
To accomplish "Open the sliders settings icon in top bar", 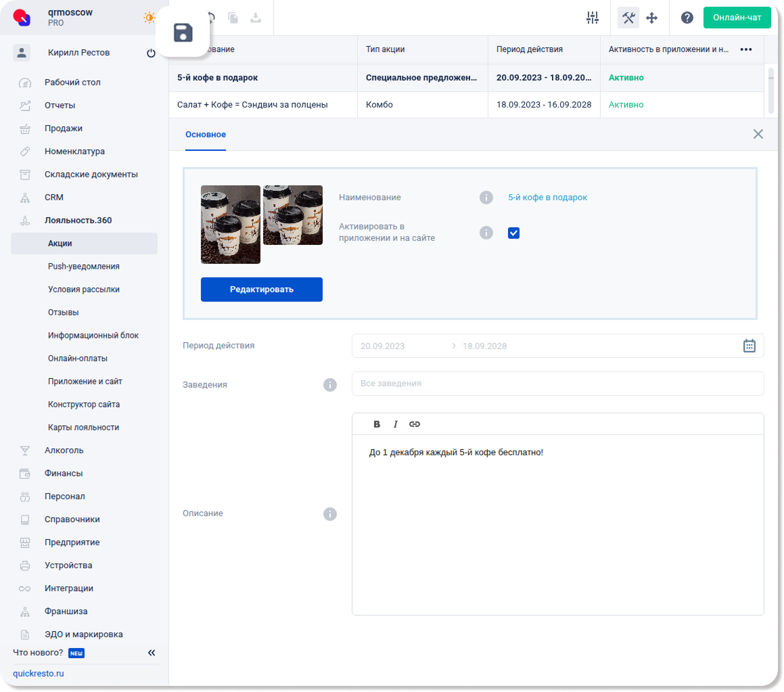I will [x=593, y=18].
